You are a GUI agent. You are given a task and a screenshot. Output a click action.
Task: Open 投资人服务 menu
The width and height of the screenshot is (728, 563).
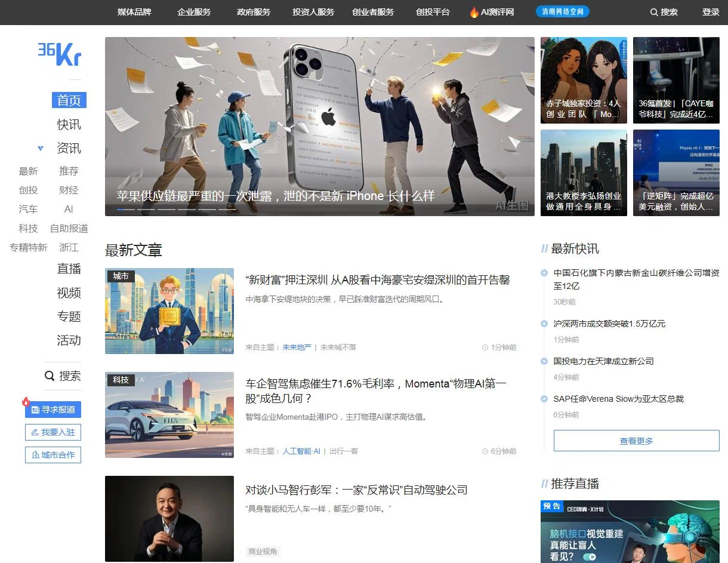313,12
